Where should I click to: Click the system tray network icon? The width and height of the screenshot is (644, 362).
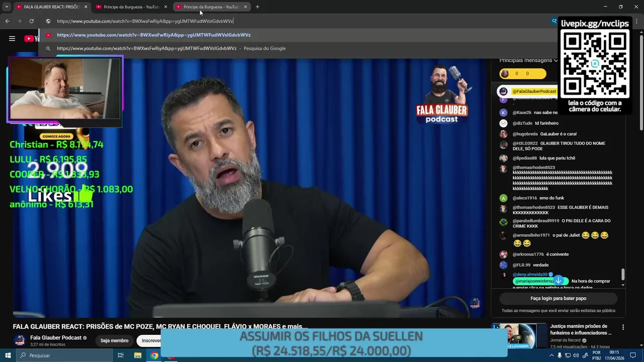[x=568, y=355]
